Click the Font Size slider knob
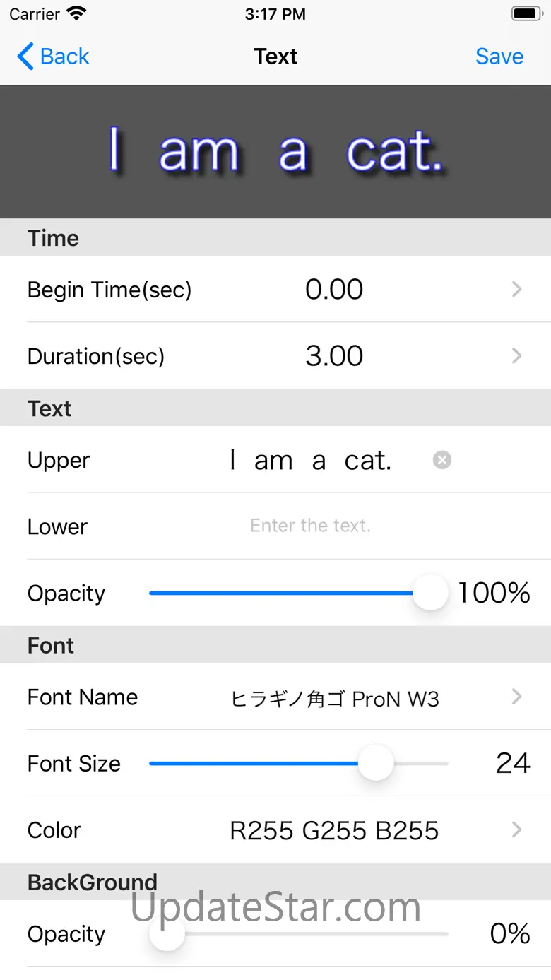Viewport: 551px width, 980px height. (x=375, y=763)
